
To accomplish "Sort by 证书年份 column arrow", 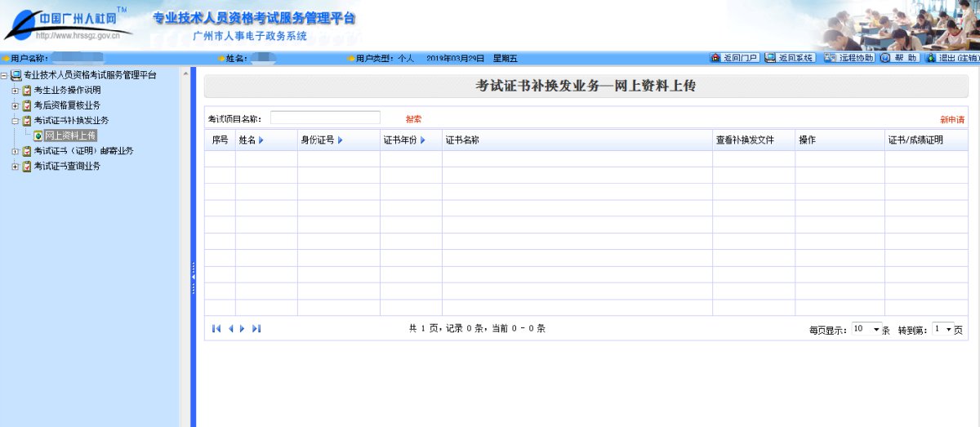I will [x=423, y=140].
